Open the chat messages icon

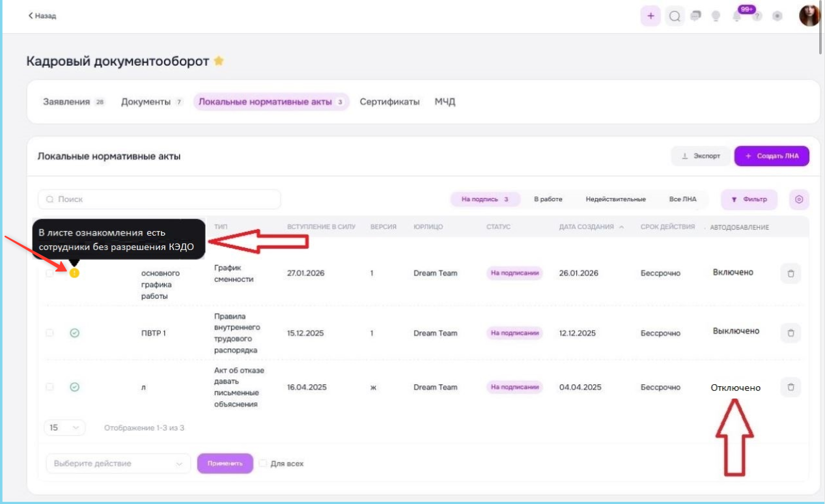[x=695, y=16]
